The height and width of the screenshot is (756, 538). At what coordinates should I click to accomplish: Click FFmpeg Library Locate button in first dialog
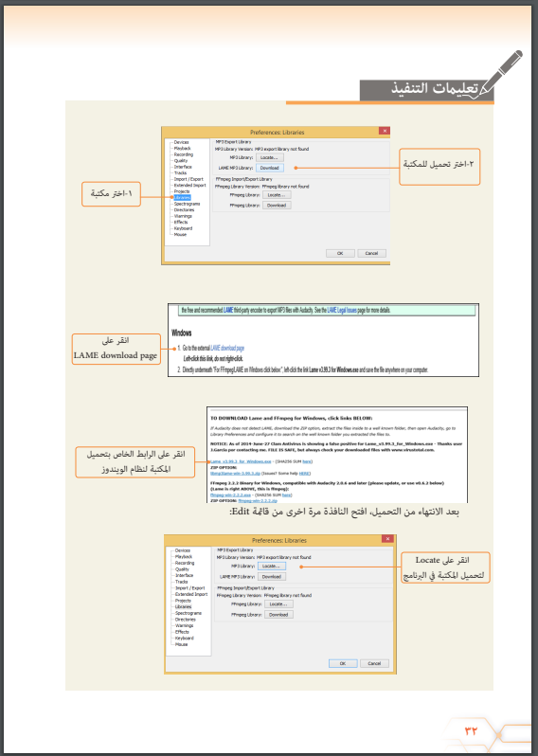point(277,195)
